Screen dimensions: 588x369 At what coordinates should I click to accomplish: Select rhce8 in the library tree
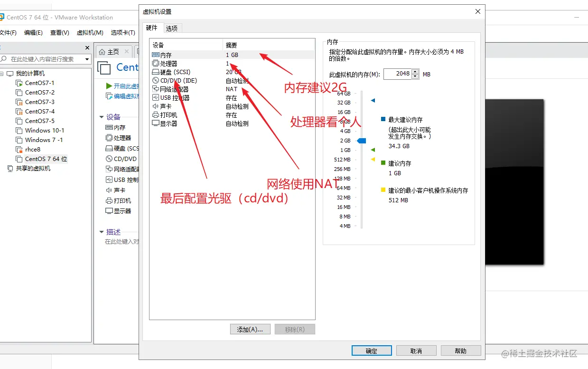click(x=33, y=150)
